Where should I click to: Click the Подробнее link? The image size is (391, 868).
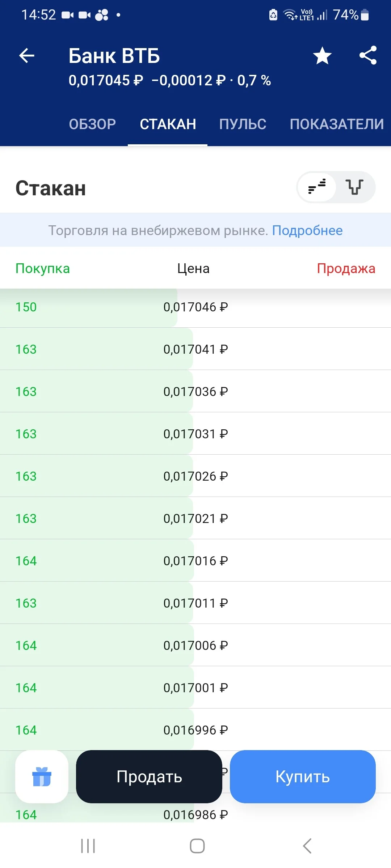(307, 230)
